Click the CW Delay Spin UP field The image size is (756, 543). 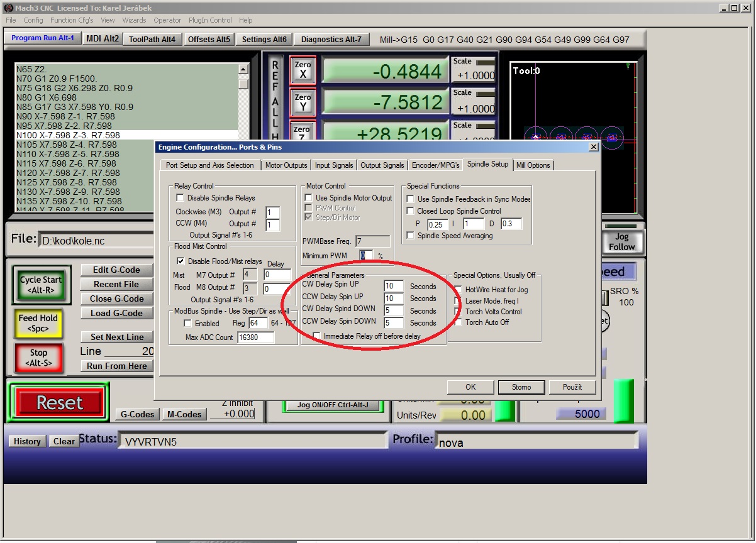tap(393, 286)
